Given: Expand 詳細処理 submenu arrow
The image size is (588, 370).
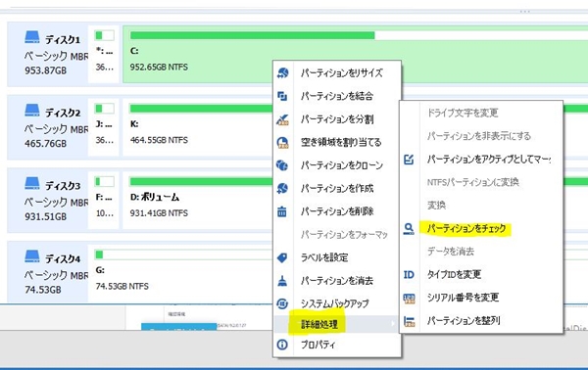Looking at the screenshot, I should (x=393, y=324).
